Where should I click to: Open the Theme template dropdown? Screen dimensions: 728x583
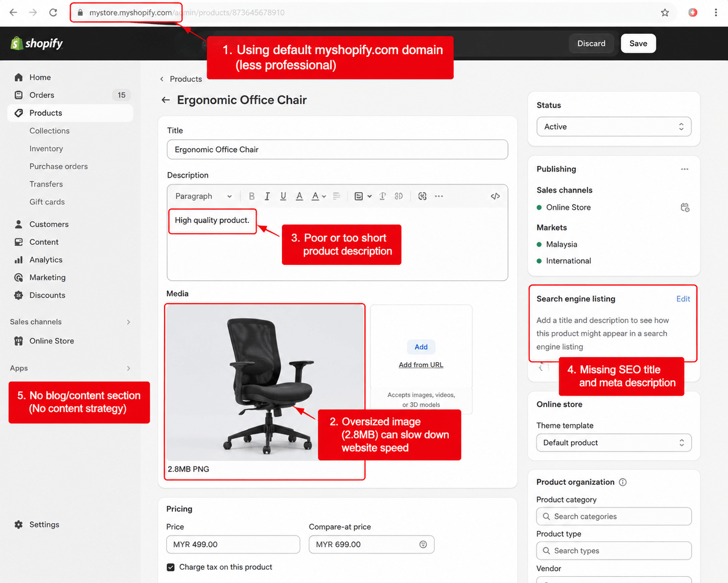614,443
